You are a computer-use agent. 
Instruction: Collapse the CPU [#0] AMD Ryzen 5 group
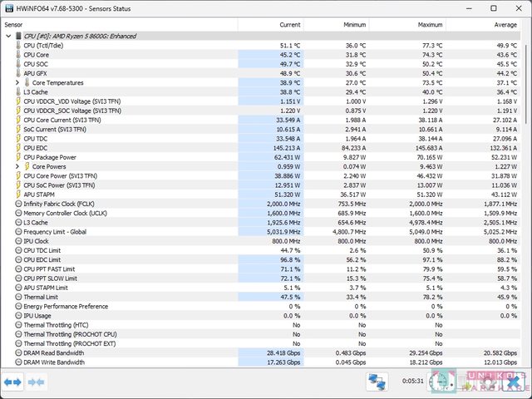click(x=8, y=37)
